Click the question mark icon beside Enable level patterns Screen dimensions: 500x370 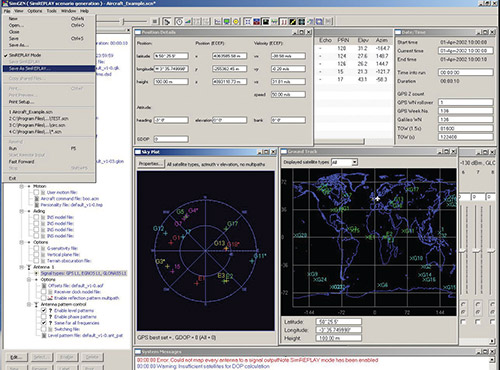(50, 311)
